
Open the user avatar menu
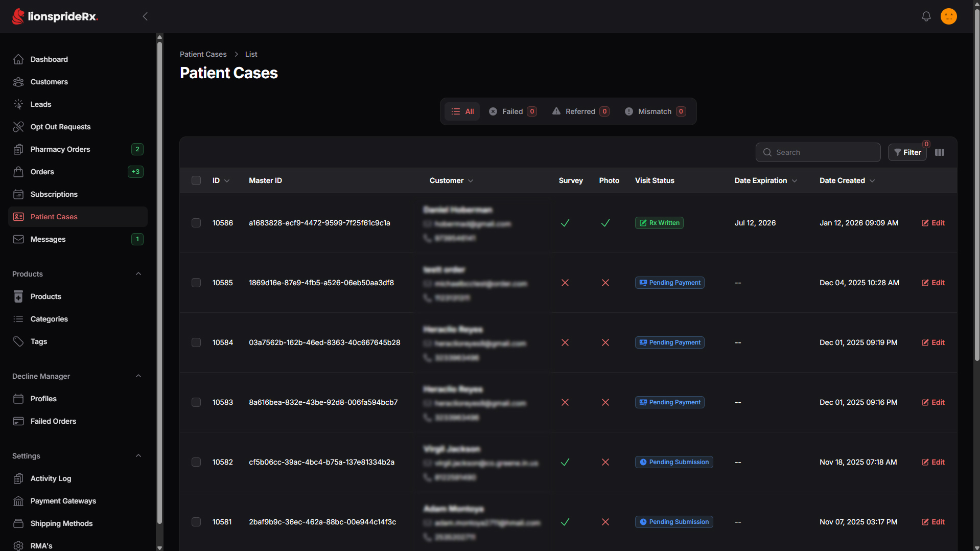point(949,16)
